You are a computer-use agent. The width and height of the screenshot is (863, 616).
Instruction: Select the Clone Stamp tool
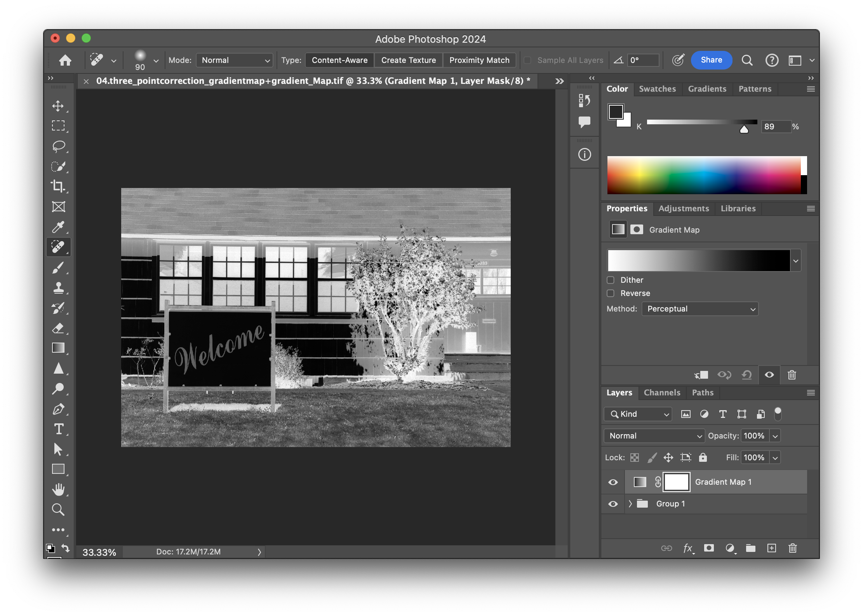(x=58, y=287)
